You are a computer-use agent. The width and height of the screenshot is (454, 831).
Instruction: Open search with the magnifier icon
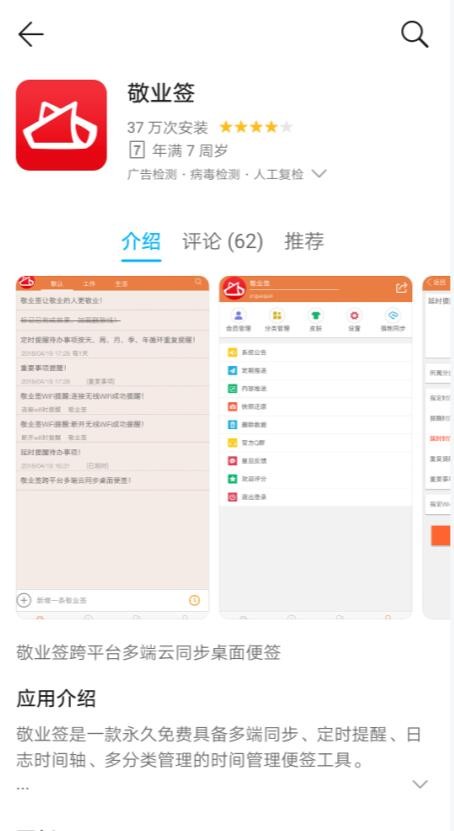coord(414,34)
